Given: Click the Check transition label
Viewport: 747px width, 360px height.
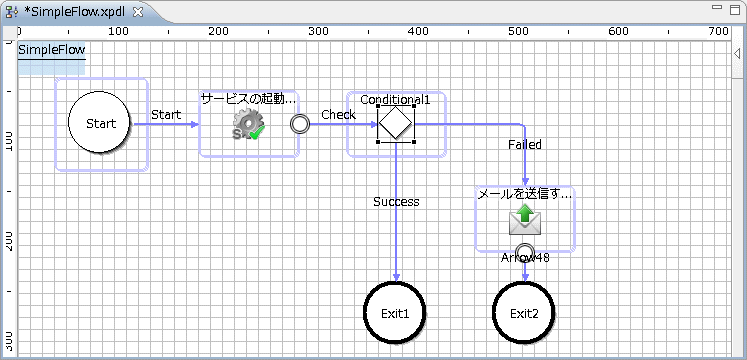Looking at the screenshot, I should pyautogui.click(x=338, y=114).
